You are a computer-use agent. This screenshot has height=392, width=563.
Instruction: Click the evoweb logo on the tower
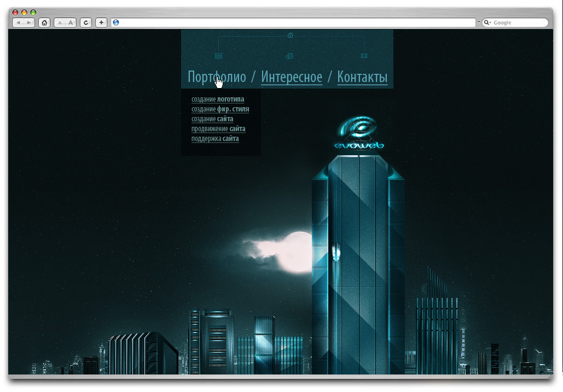click(359, 132)
